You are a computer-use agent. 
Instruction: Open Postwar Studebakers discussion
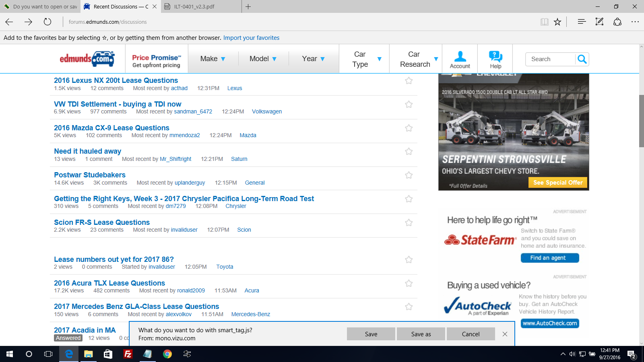click(x=90, y=175)
